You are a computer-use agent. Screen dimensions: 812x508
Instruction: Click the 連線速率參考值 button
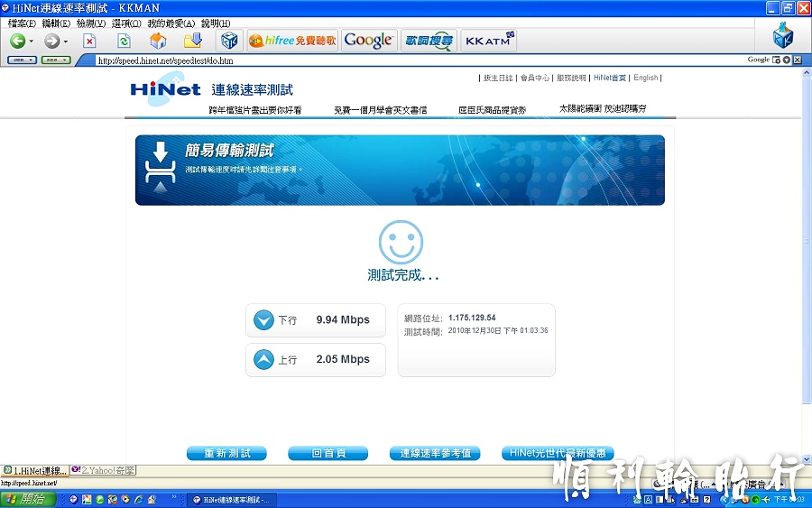435,453
